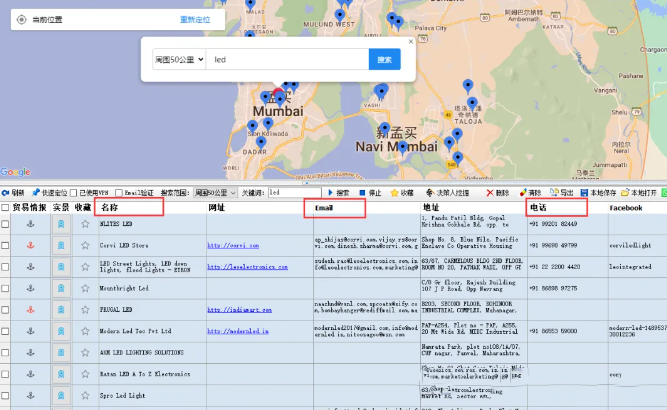
Task: Star the FRUGAL LED row as favorite
Action: (x=86, y=310)
